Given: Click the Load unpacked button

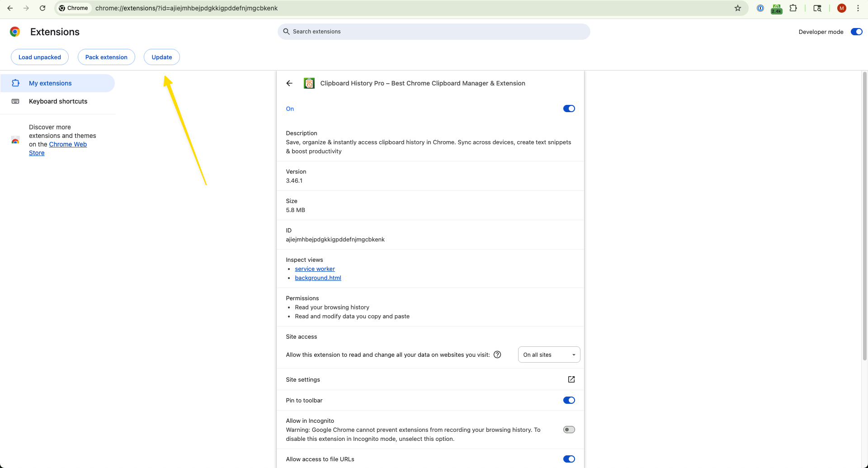Looking at the screenshot, I should (x=40, y=57).
